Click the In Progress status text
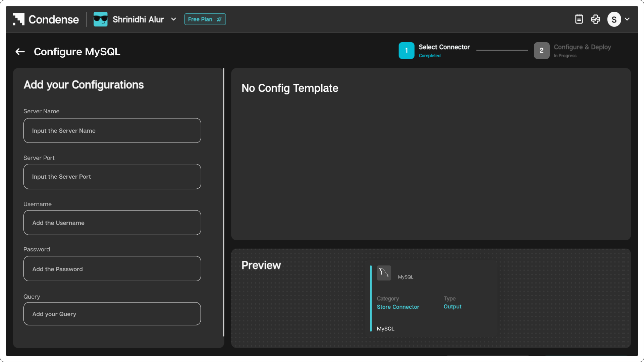The height and width of the screenshot is (362, 644). [x=565, y=56]
